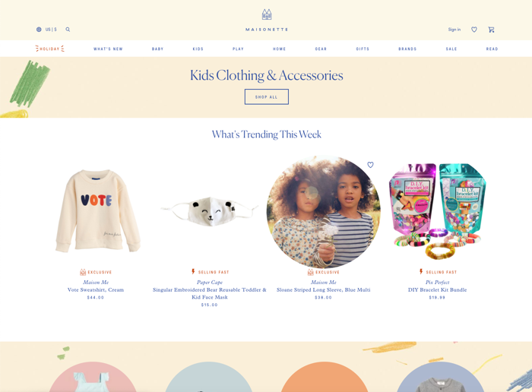Select the pink circle dress category
The height and width of the screenshot is (392, 532).
(x=93, y=377)
